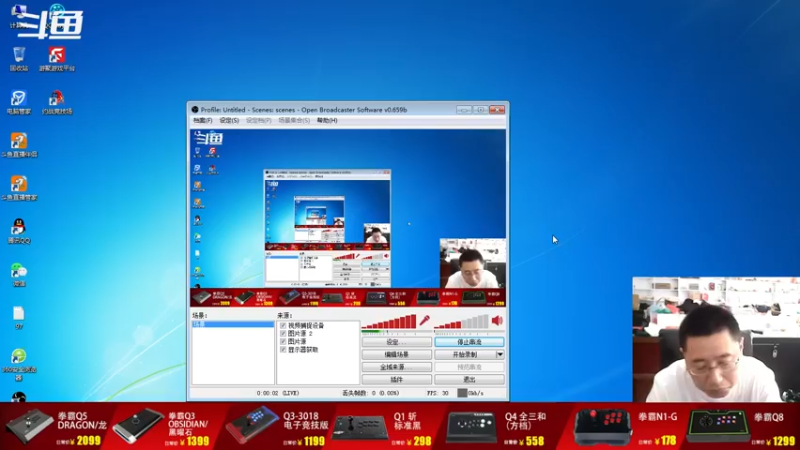The width and height of the screenshot is (800, 450).
Task: Click the 开始录制 start recording button
Action: point(465,354)
